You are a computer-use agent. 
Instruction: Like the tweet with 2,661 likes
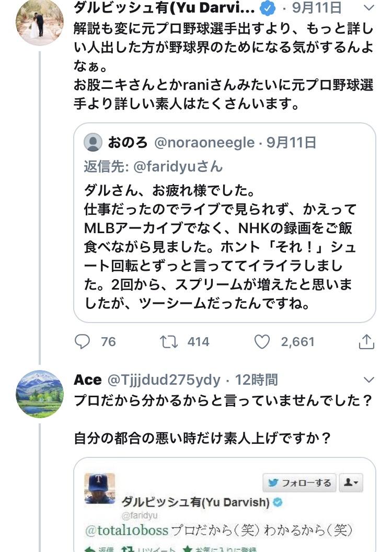[262, 342]
